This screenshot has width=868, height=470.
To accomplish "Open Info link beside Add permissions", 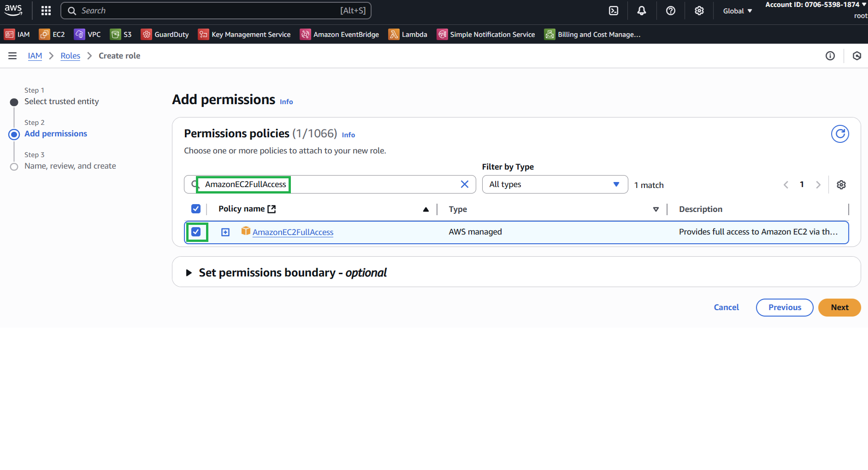I will (x=286, y=102).
